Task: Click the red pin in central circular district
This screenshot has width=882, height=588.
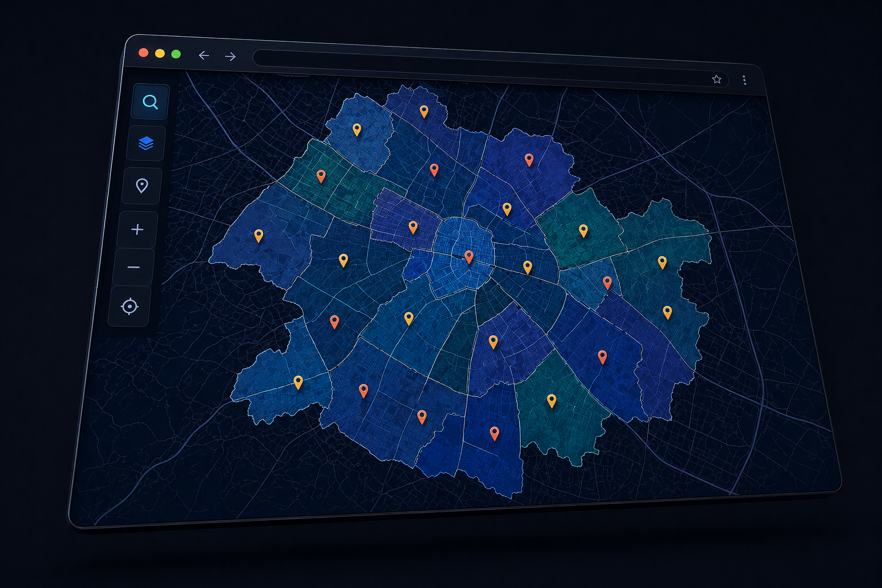Action: [x=469, y=256]
